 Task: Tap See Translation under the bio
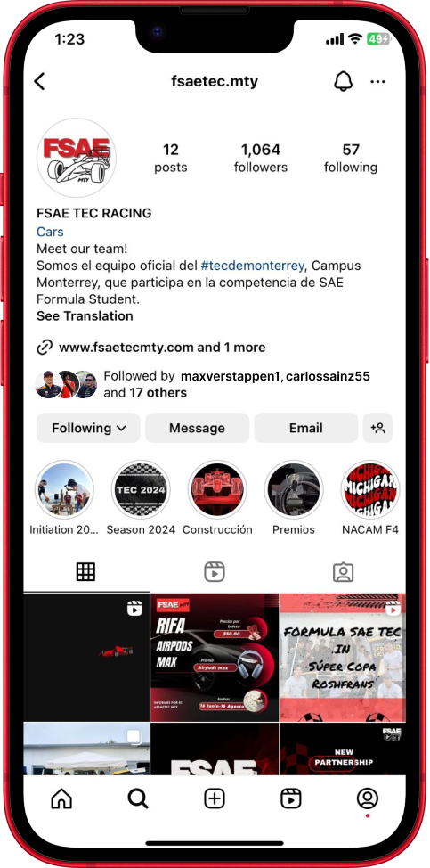pos(85,316)
